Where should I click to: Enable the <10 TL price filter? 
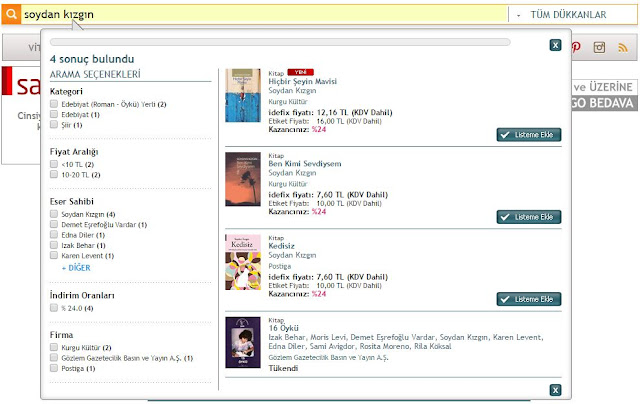click(x=54, y=164)
